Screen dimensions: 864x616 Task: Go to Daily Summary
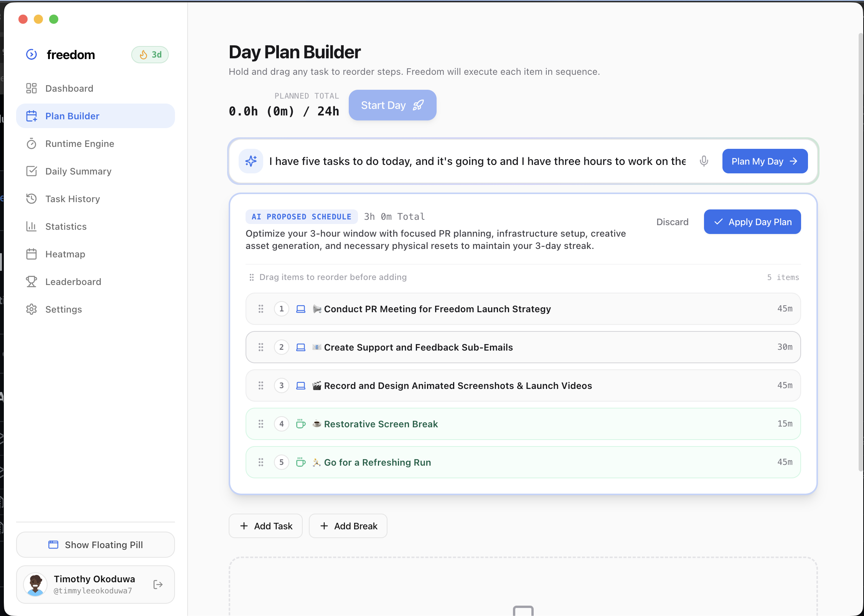(x=96, y=171)
